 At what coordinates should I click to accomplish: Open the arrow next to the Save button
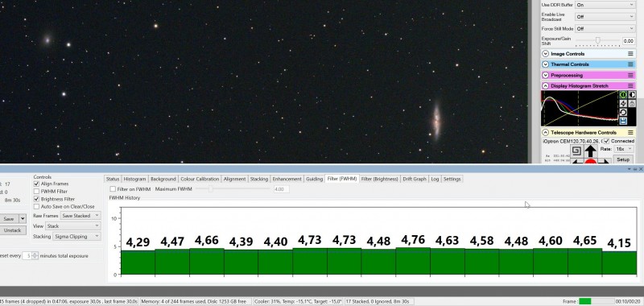23,219
